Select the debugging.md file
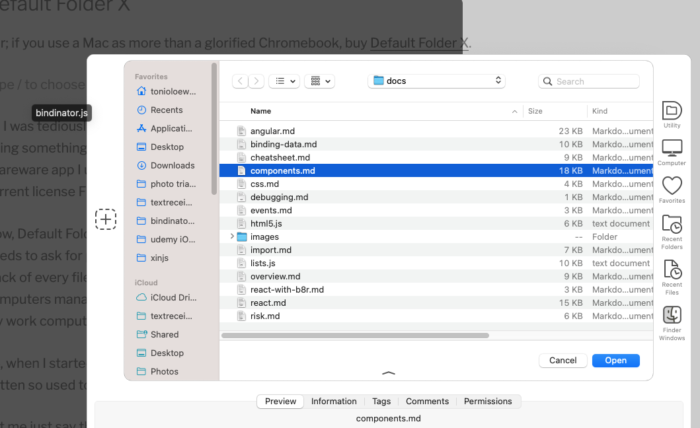Screen dimensions: 700x428 click(x=436, y=197)
